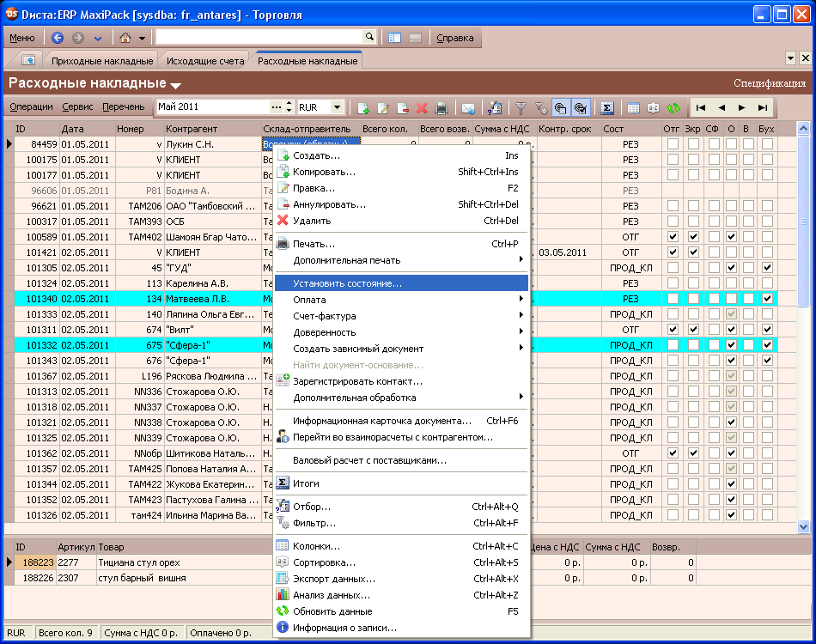Click the printer icon in the toolbar

(441, 108)
